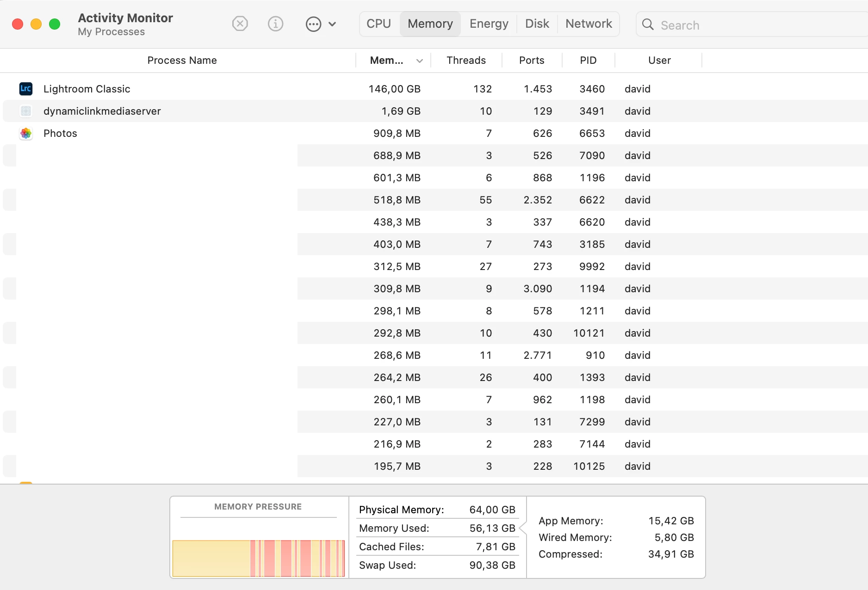
Task: Click the stop process X icon
Action: [x=240, y=24]
